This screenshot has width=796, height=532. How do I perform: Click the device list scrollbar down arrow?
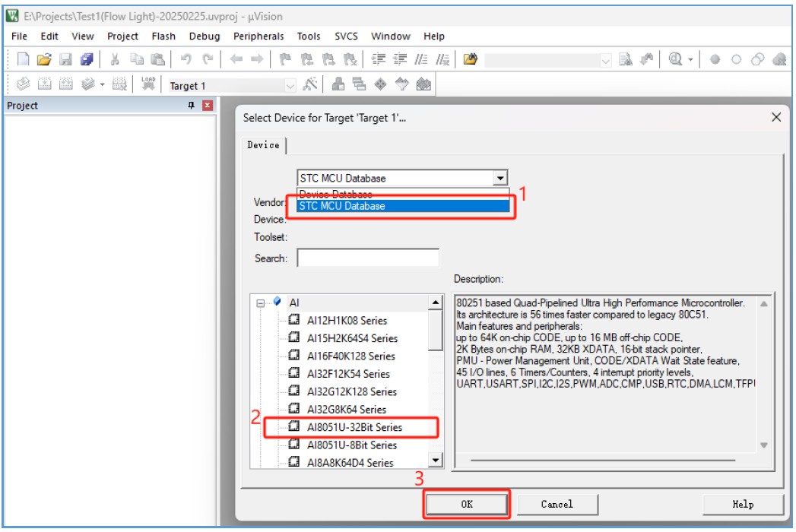click(x=436, y=461)
